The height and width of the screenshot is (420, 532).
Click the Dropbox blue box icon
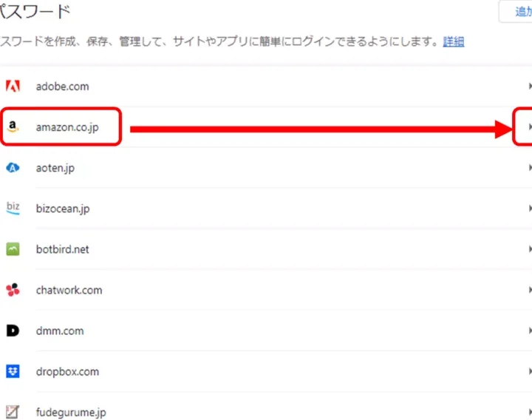pyautogui.click(x=13, y=371)
